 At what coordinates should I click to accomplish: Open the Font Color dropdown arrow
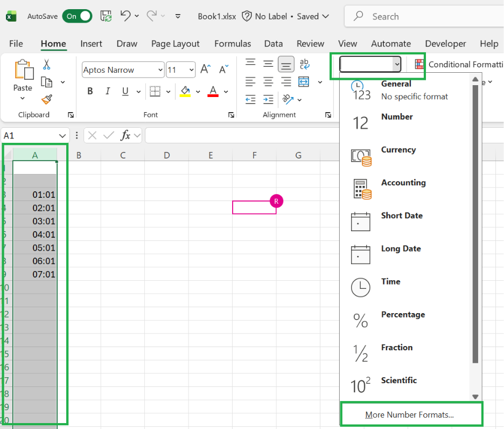pyautogui.click(x=226, y=92)
